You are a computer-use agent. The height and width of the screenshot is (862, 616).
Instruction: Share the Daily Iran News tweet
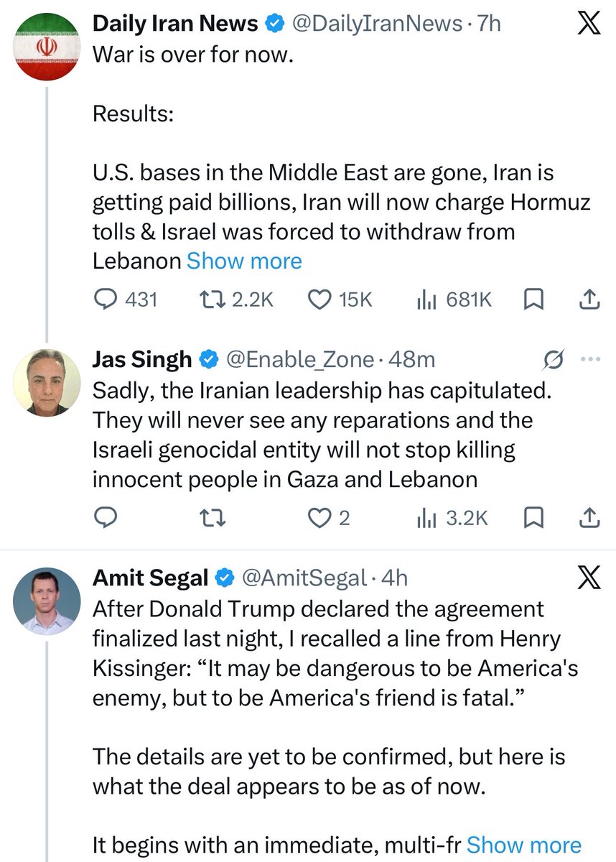point(588,300)
